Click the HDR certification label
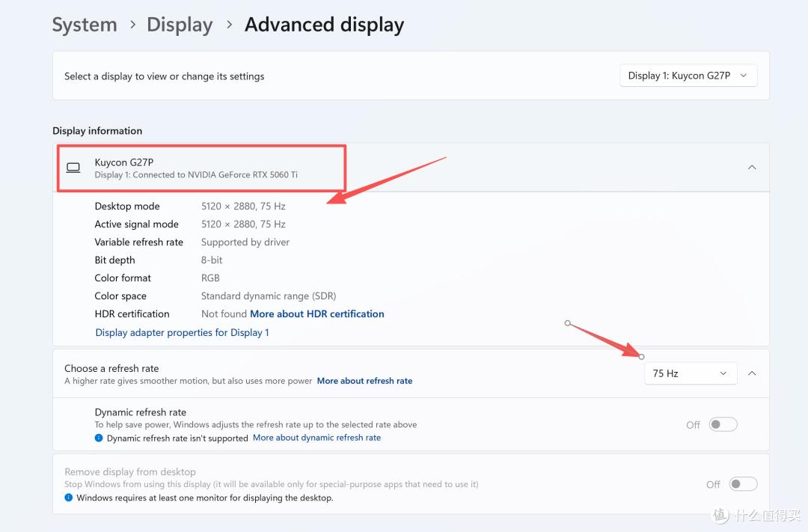Image resolution: width=808 pixels, height=532 pixels. pyautogui.click(x=132, y=314)
